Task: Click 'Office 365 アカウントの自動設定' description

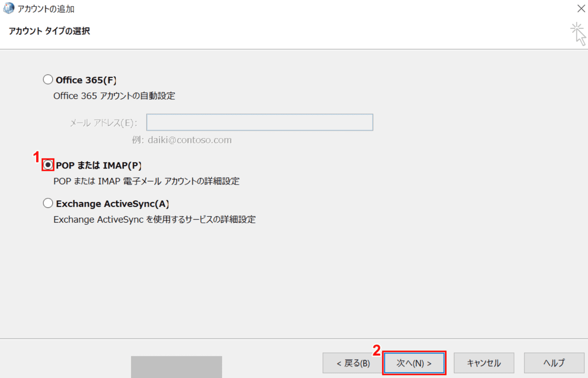Action: [114, 96]
